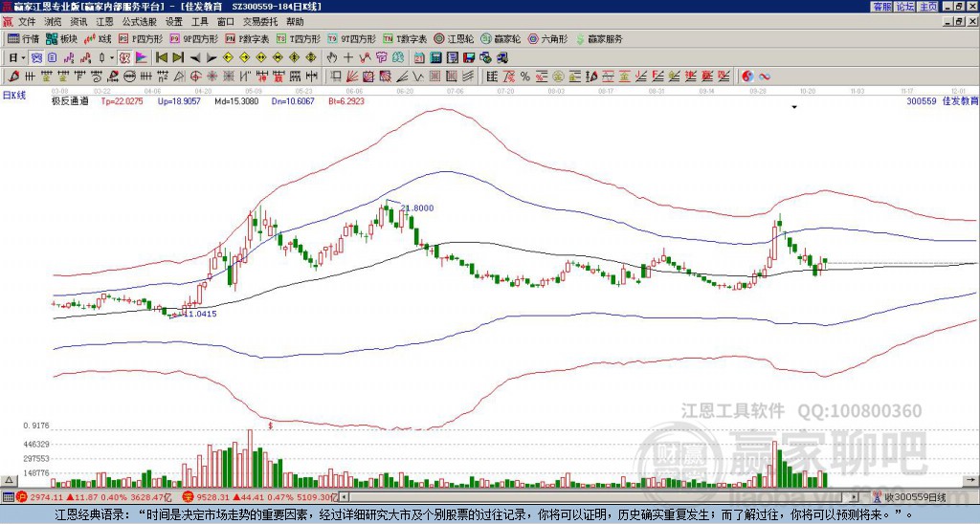Click the 极反通道 indicator name
Viewport: 980px width, 524px height.
(x=70, y=100)
